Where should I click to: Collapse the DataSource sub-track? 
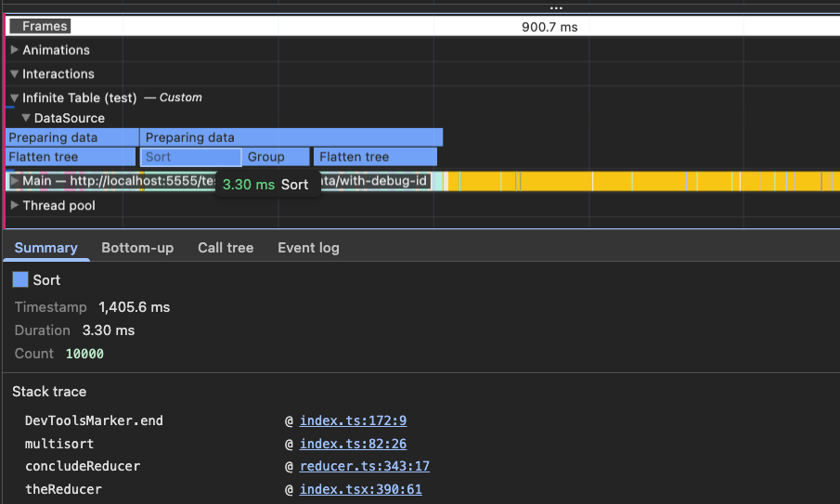(x=27, y=119)
